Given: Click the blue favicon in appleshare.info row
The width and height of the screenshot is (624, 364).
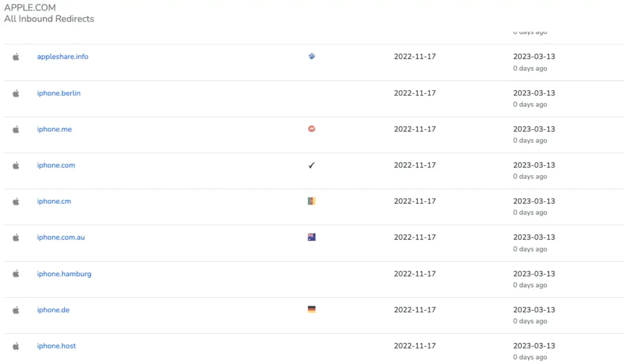Looking at the screenshot, I should pos(312,56).
